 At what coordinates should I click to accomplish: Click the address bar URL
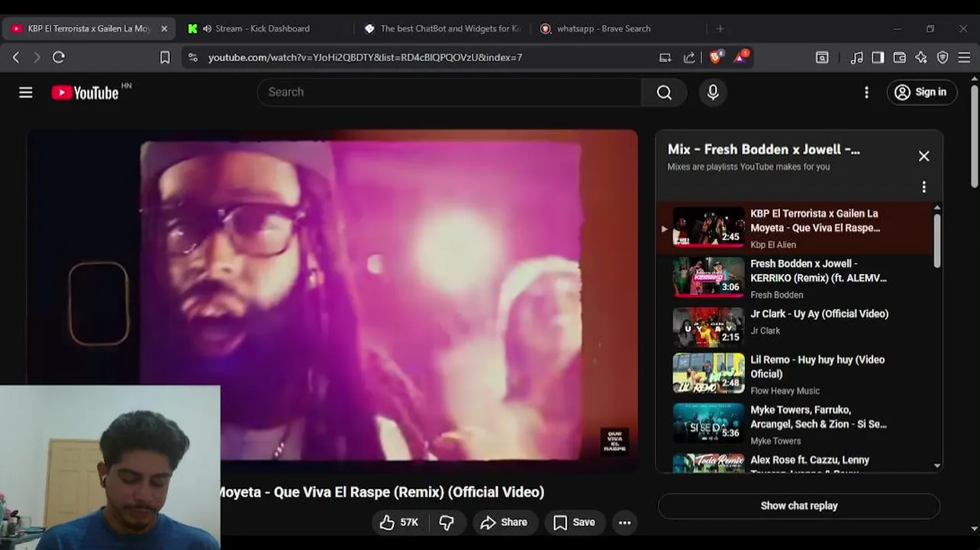click(x=365, y=57)
